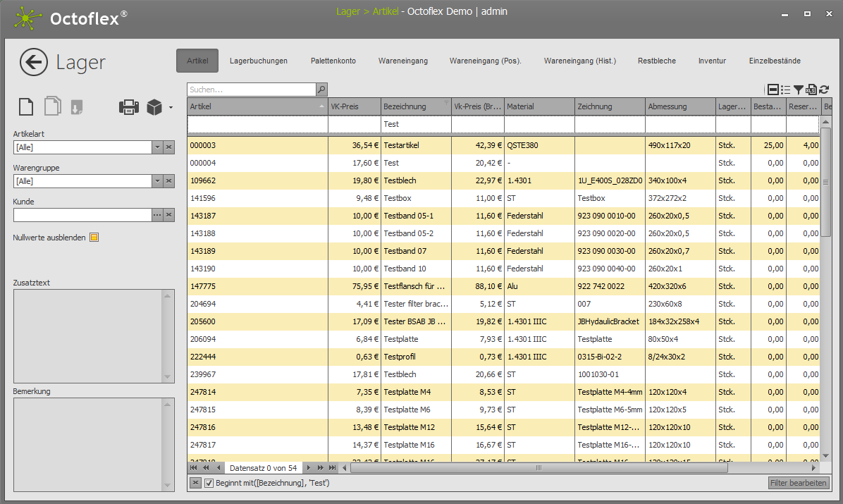The image size is (843, 504).
Task: Uncheck the Beginnt mit Bezeichnung filter checkbox
Action: click(x=209, y=483)
